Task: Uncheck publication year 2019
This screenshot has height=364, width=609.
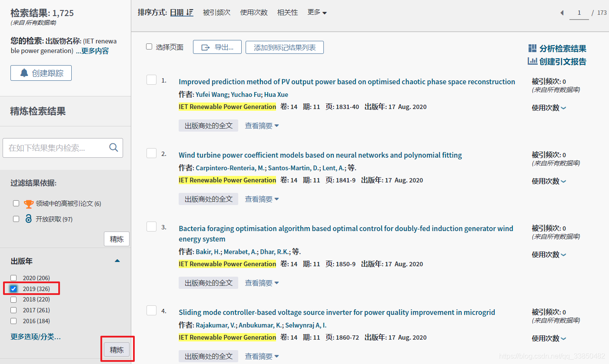Action: pyautogui.click(x=13, y=289)
